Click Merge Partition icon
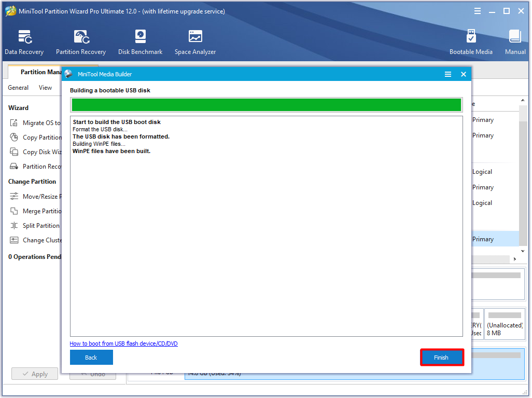The width and height of the screenshot is (532, 398). click(x=14, y=211)
